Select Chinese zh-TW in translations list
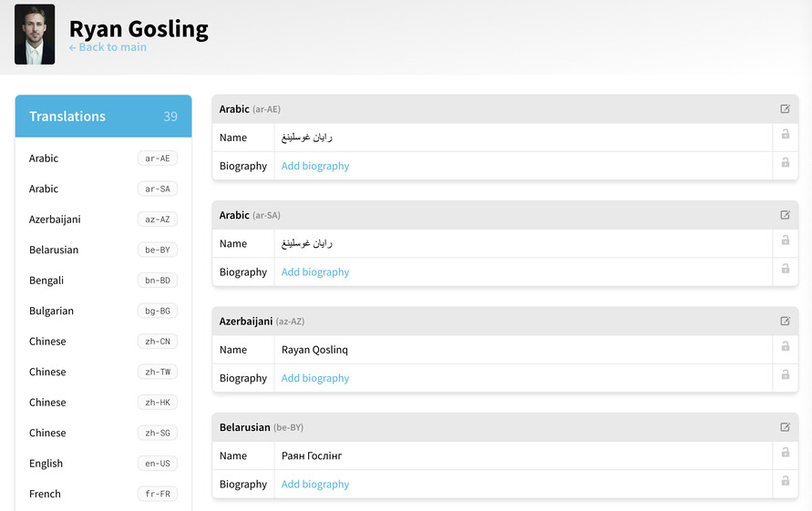Image resolution: width=812 pixels, height=511 pixels. click(103, 373)
